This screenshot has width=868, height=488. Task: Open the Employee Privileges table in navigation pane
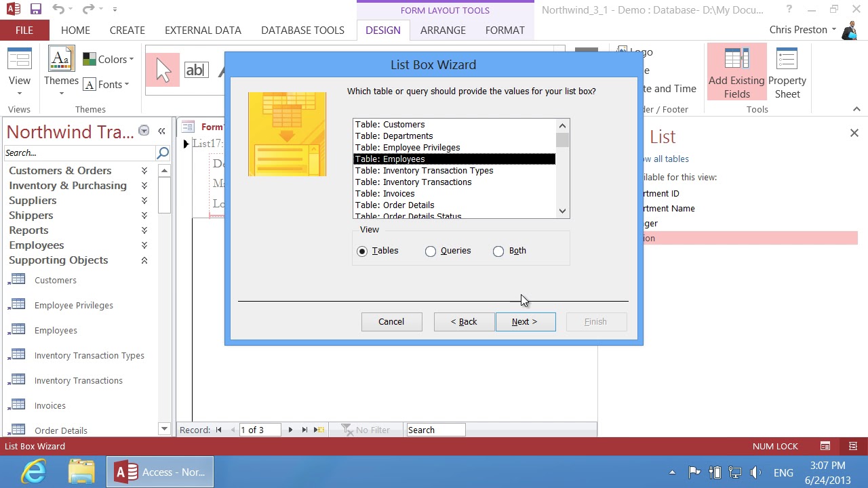(x=74, y=305)
